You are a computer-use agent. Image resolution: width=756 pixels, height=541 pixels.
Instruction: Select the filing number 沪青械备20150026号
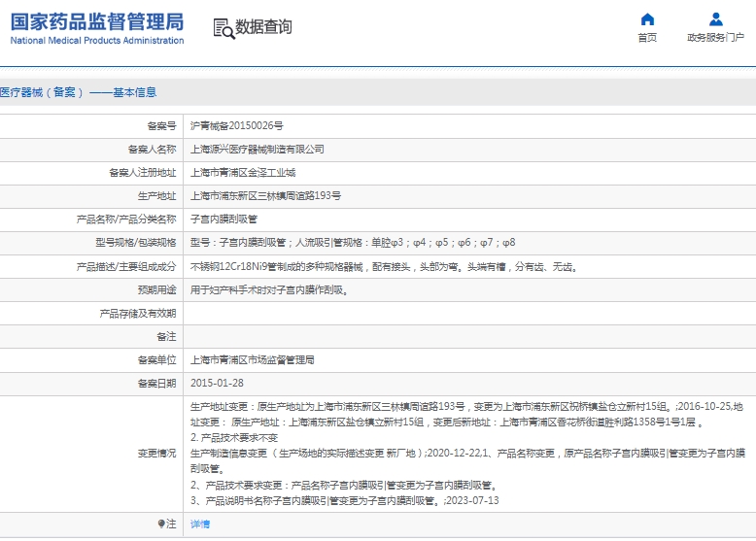pyautogui.click(x=237, y=125)
